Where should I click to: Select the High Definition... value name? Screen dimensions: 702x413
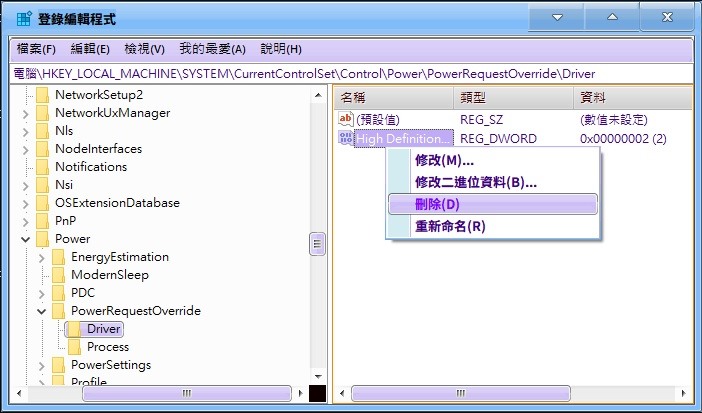pos(403,138)
